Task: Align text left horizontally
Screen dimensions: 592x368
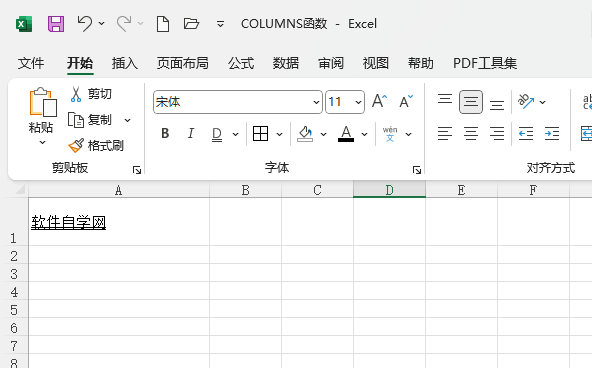Action: (445, 134)
